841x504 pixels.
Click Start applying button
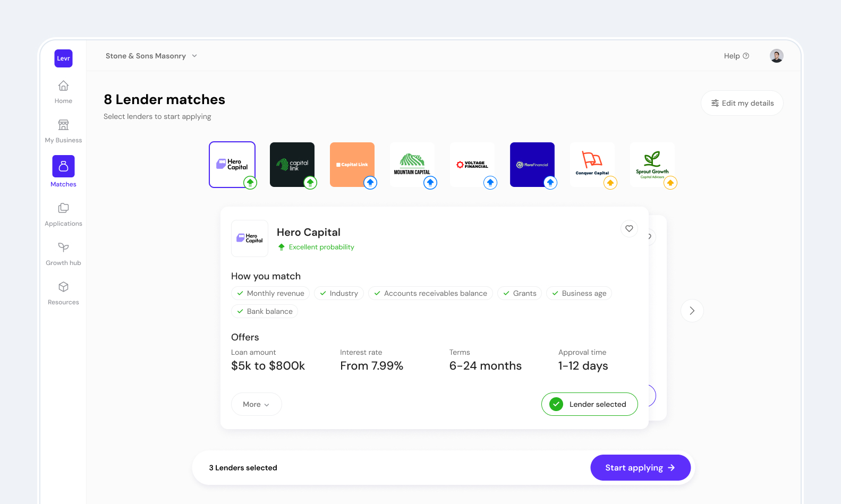pos(640,468)
